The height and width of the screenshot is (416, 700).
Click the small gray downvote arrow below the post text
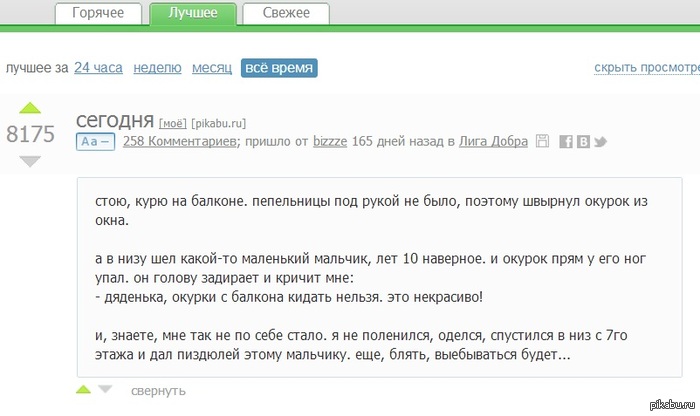tap(105, 389)
